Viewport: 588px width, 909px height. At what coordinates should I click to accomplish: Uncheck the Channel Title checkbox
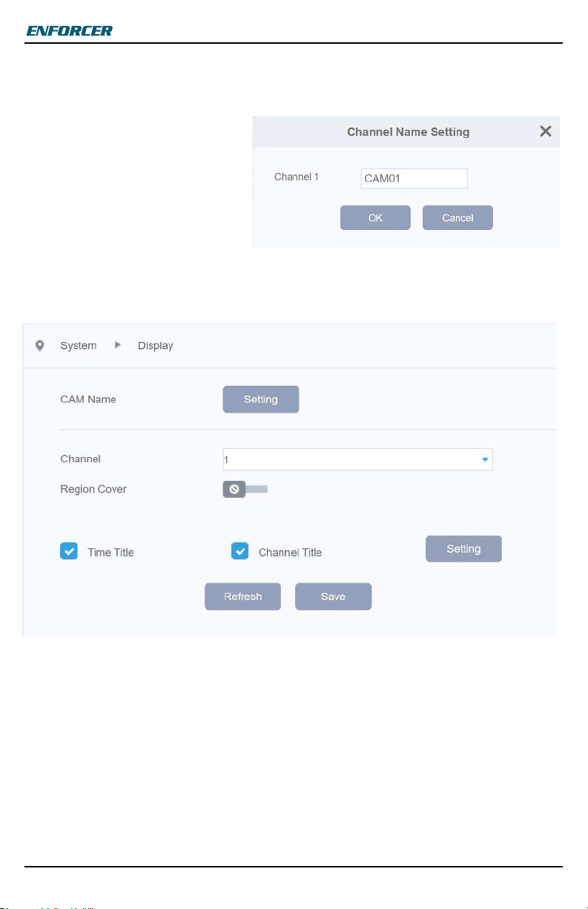[240, 551]
